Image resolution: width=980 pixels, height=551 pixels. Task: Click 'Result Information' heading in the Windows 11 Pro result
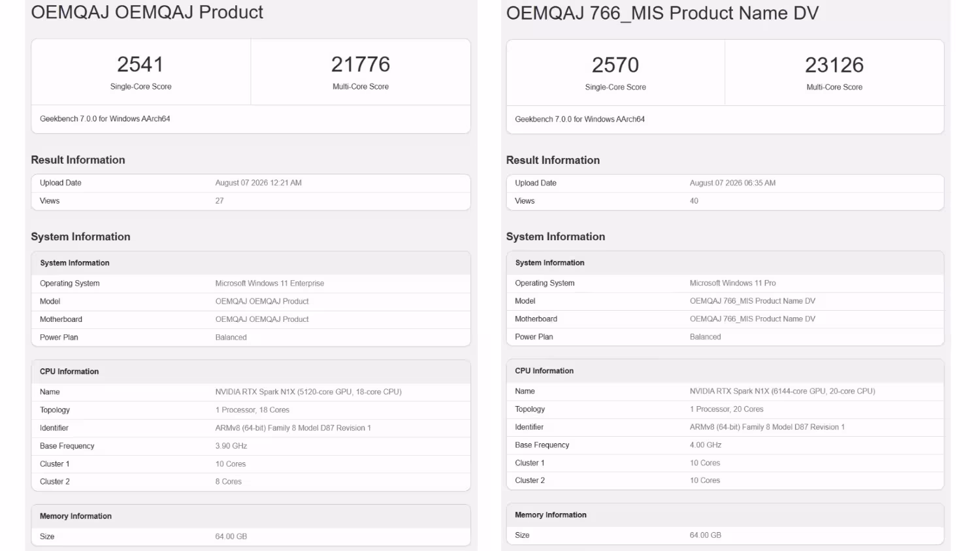click(553, 160)
